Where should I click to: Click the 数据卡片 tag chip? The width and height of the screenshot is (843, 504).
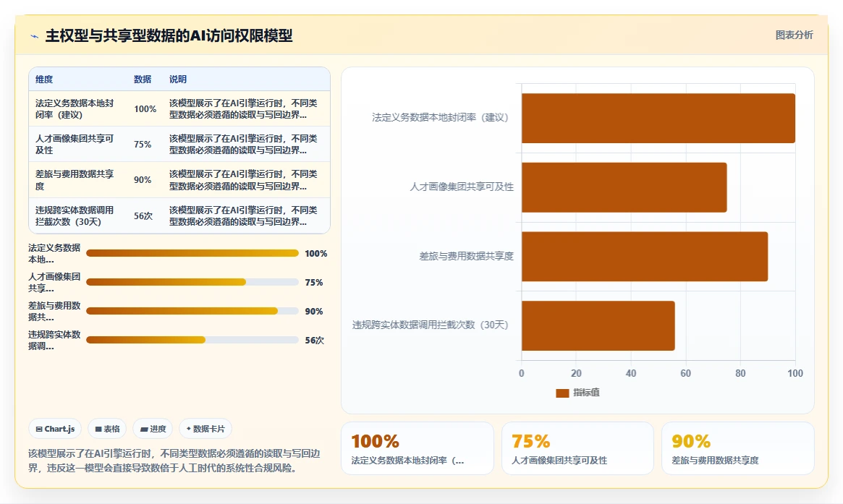pyautogui.click(x=206, y=429)
